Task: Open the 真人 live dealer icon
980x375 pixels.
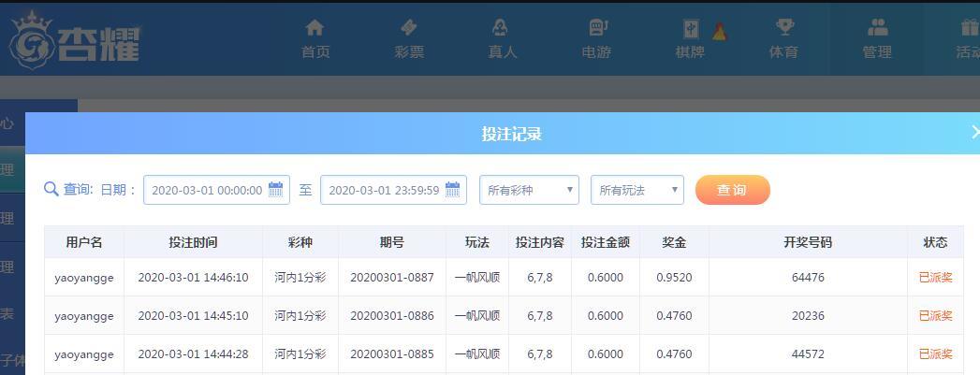Action: [x=500, y=27]
